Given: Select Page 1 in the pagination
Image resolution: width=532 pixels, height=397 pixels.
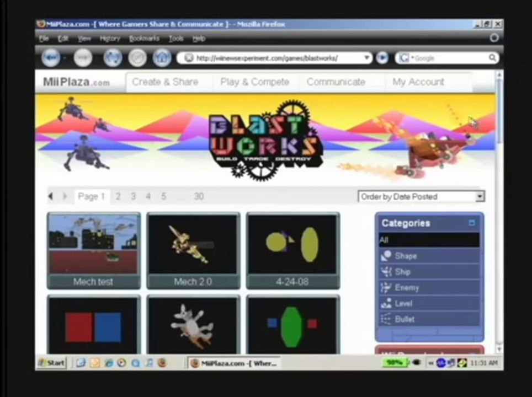Looking at the screenshot, I should [92, 196].
